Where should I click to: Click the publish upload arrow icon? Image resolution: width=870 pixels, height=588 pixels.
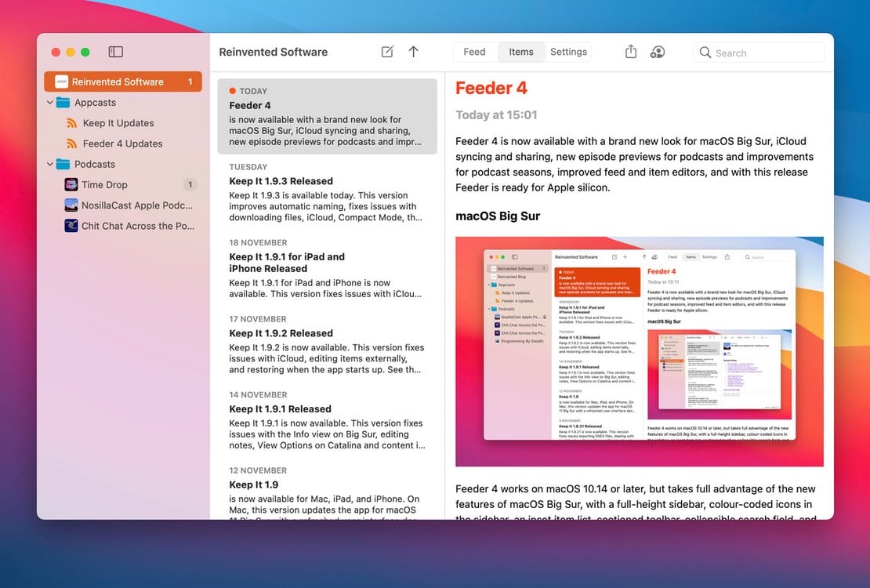(x=414, y=52)
